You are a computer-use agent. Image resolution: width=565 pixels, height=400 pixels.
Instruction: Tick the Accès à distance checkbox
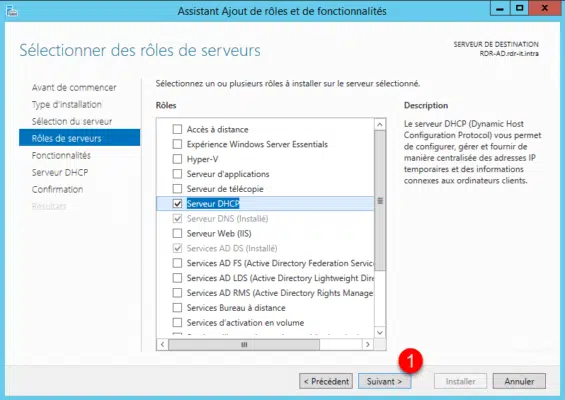point(177,129)
